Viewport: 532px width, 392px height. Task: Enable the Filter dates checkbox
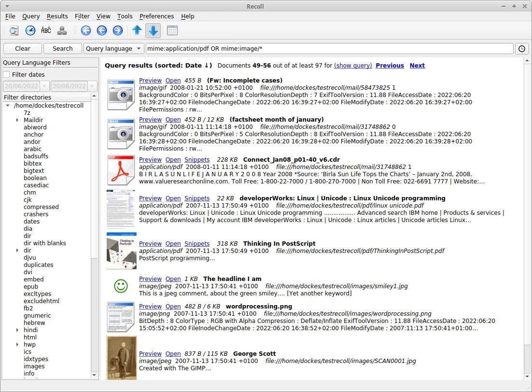point(7,74)
